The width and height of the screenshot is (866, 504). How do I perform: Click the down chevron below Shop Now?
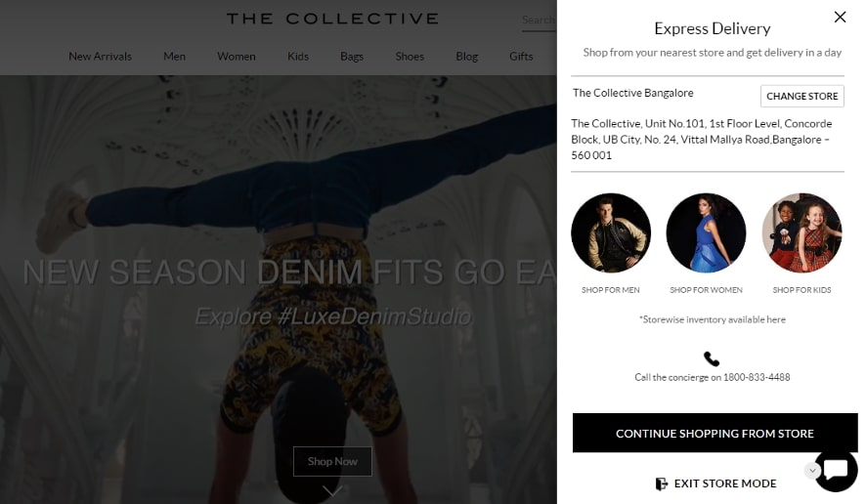[x=332, y=490]
